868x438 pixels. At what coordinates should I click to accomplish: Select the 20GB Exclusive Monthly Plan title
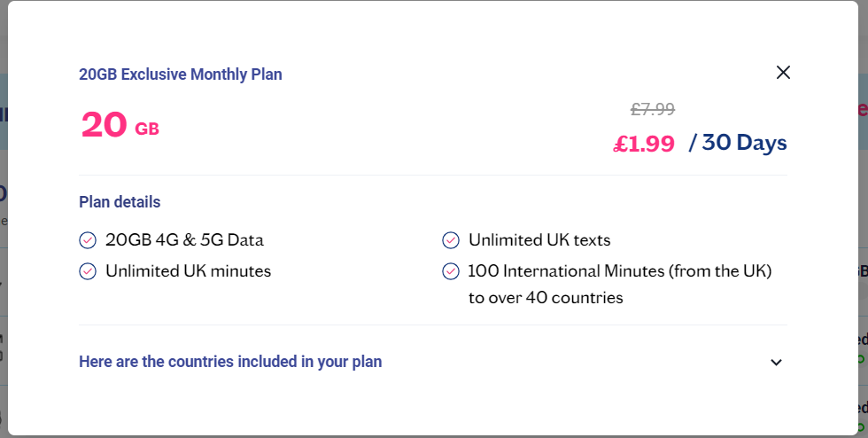tap(181, 74)
